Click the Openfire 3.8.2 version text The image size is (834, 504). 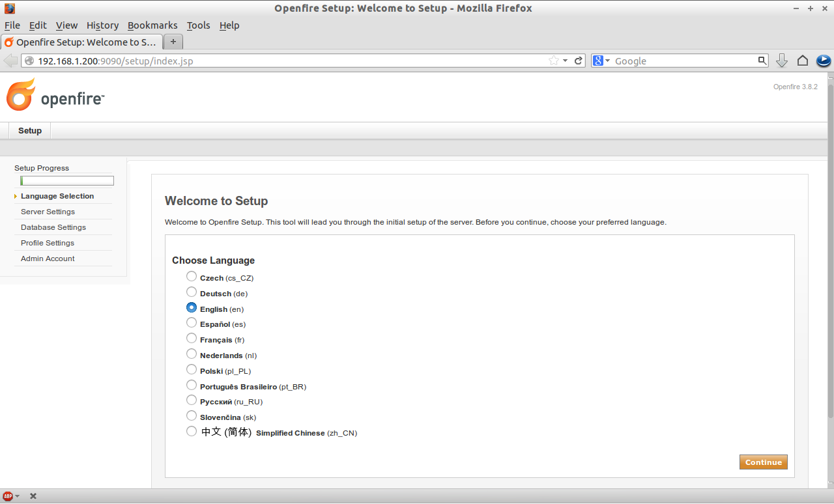(x=795, y=87)
